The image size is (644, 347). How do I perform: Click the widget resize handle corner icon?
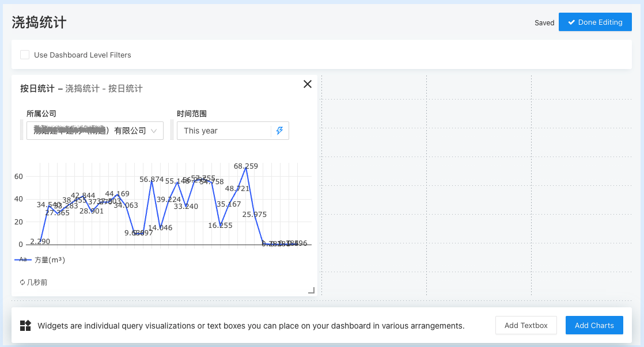click(311, 291)
